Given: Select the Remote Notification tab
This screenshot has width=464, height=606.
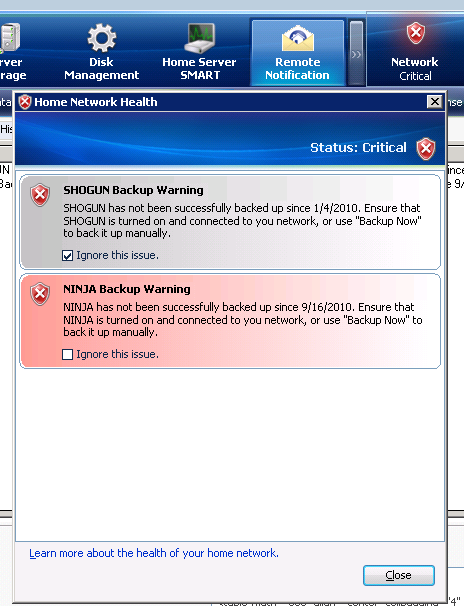Looking at the screenshot, I should click(x=297, y=52).
